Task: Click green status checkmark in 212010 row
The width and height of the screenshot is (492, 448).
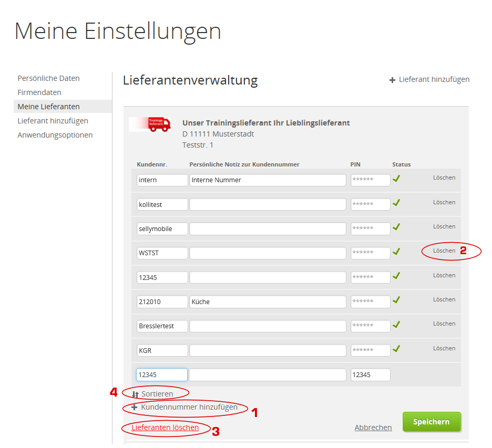Action: [x=396, y=300]
